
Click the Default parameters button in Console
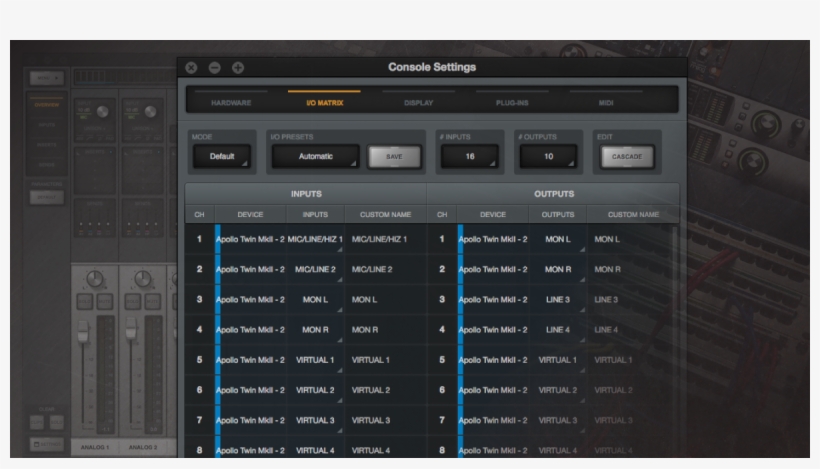(x=47, y=198)
